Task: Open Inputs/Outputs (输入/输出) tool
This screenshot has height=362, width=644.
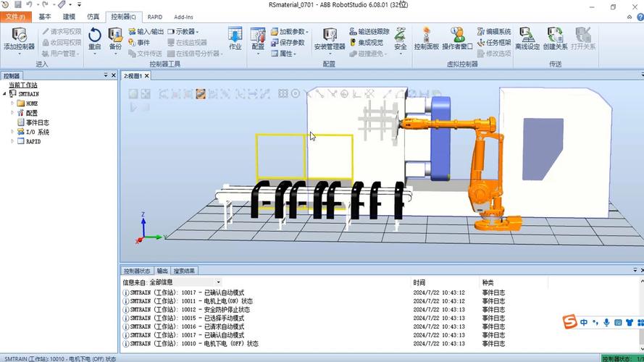Action: coord(146,32)
